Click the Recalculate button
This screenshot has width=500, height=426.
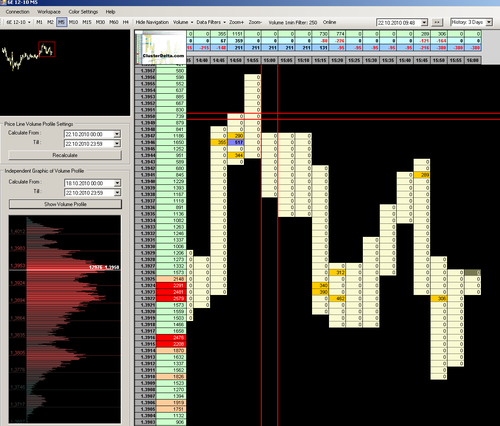[x=65, y=155]
